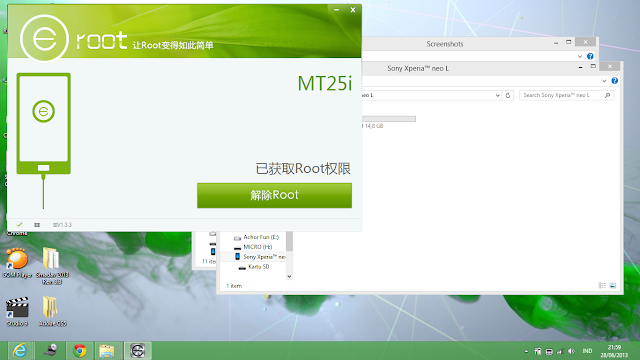Open the Studio 9 desktop shortcut
This screenshot has height=360, width=640.
pos(17,312)
